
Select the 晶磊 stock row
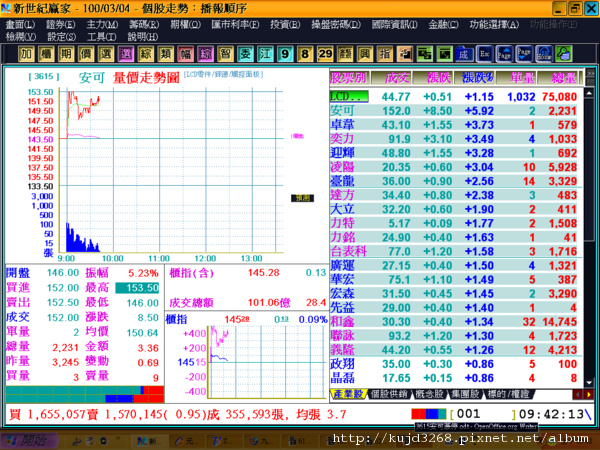[x=453, y=378]
